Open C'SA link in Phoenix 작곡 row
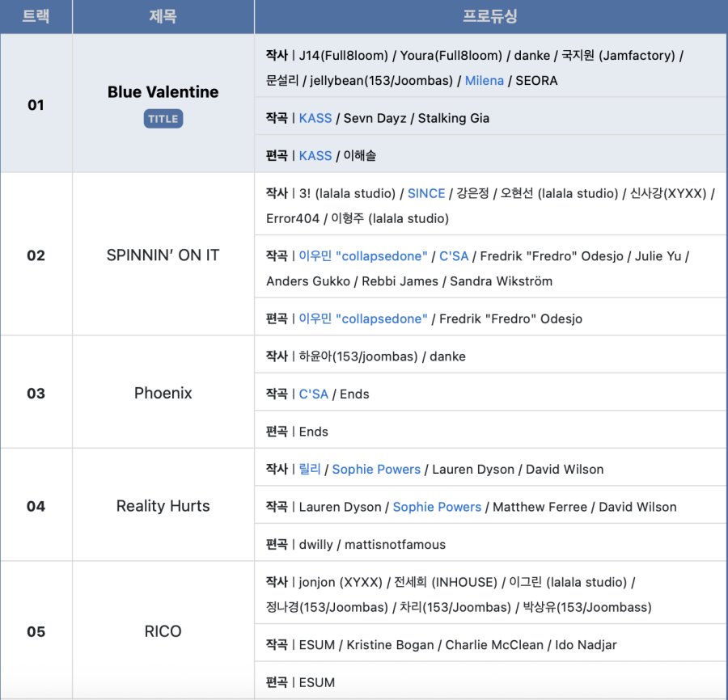728x700 pixels. (x=314, y=394)
